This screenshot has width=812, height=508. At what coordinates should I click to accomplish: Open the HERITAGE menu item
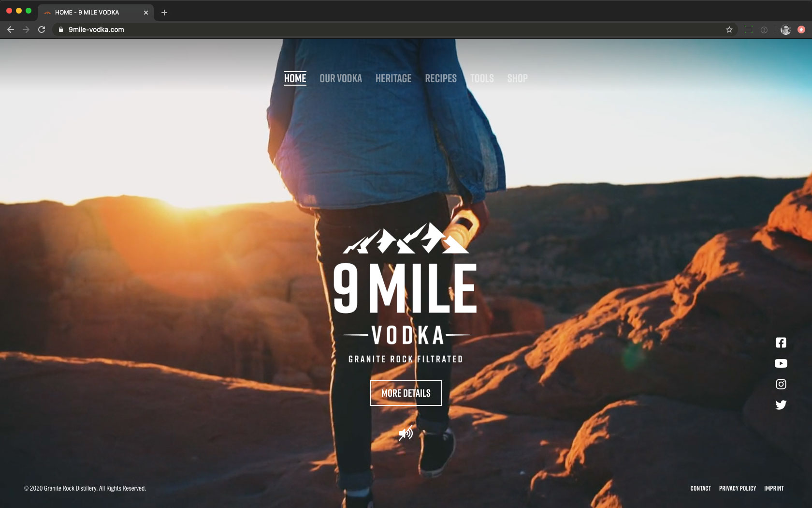click(x=393, y=78)
